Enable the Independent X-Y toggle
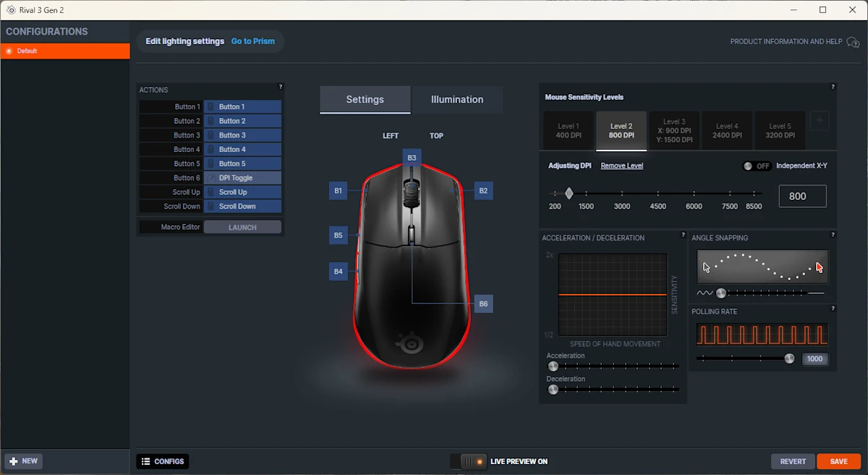 coord(757,165)
